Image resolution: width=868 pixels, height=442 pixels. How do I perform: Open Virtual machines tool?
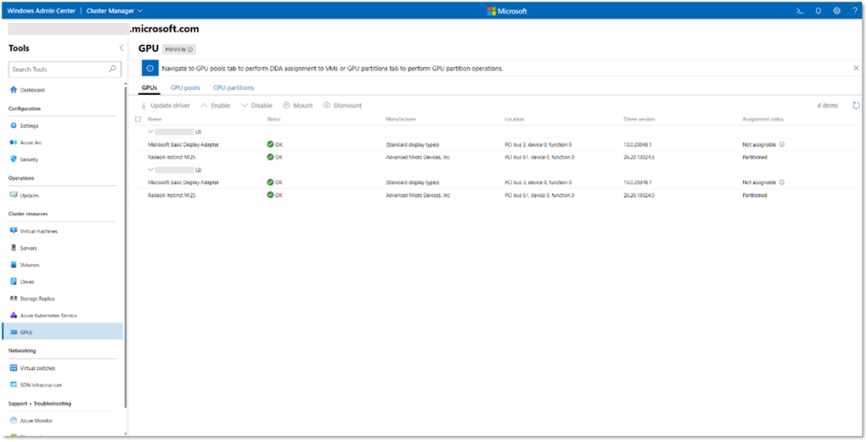click(39, 232)
